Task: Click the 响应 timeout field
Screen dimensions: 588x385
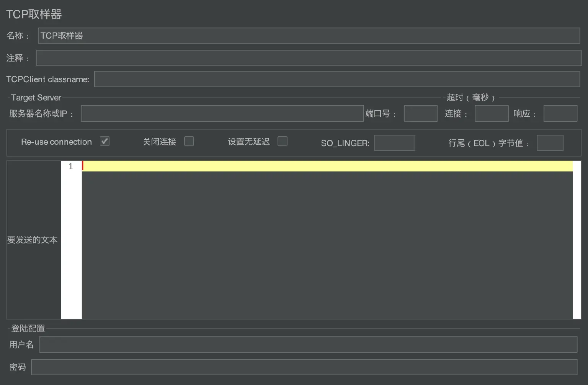Action: pyautogui.click(x=560, y=114)
